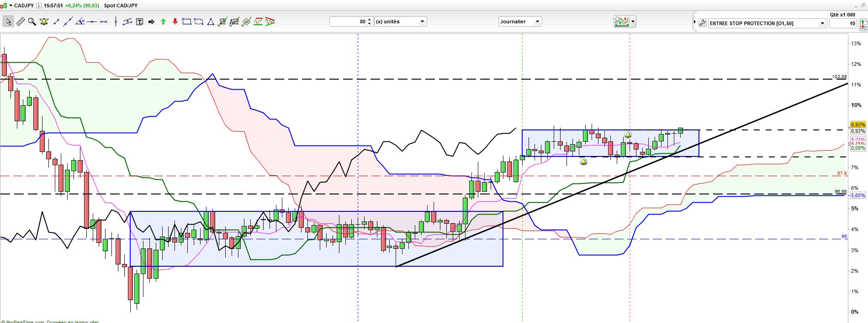Screen dimensions: 868x323
Task: Select the triangle drawing tool
Action: pos(211,22)
